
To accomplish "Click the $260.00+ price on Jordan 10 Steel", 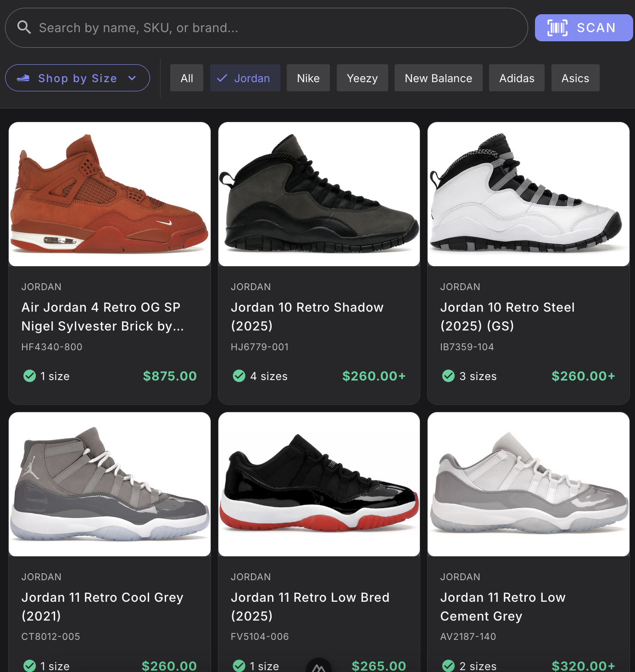I will click(x=583, y=376).
